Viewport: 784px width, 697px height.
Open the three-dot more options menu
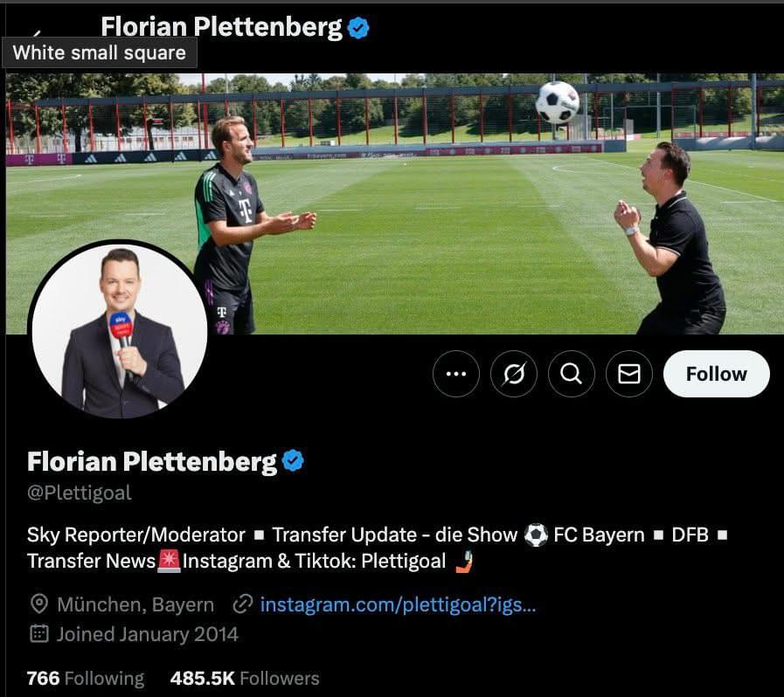pyautogui.click(x=455, y=374)
